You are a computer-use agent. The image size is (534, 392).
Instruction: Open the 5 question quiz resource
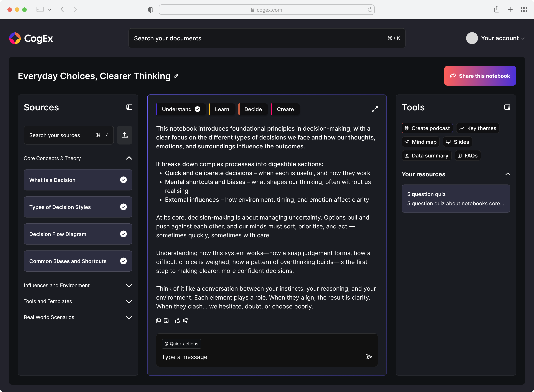[x=455, y=199]
